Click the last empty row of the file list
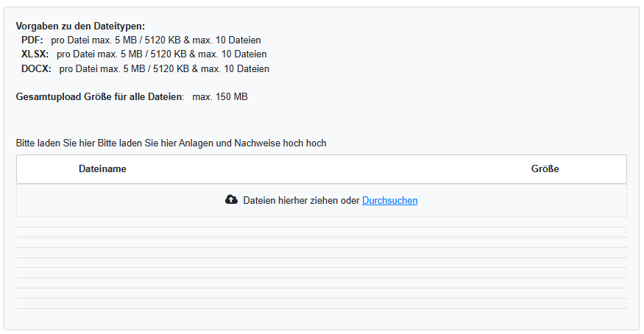Screen dimensions: 644x334 [x=321, y=304]
